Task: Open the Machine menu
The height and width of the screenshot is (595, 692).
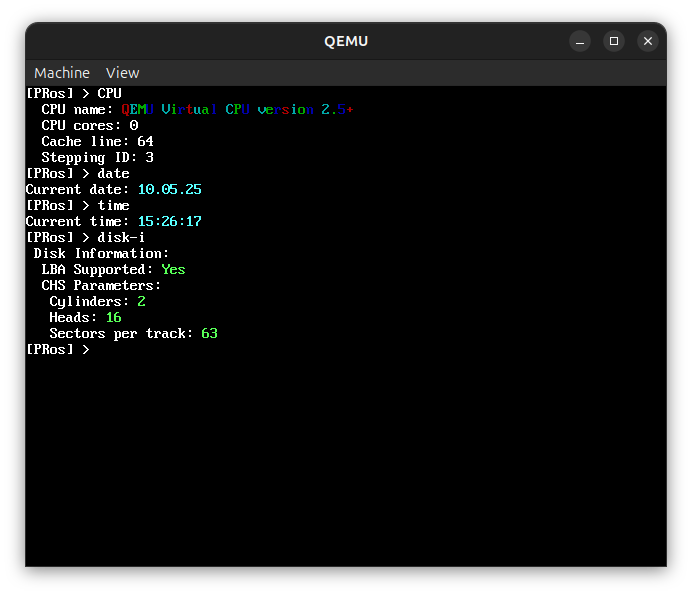Action: (x=62, y=73)
